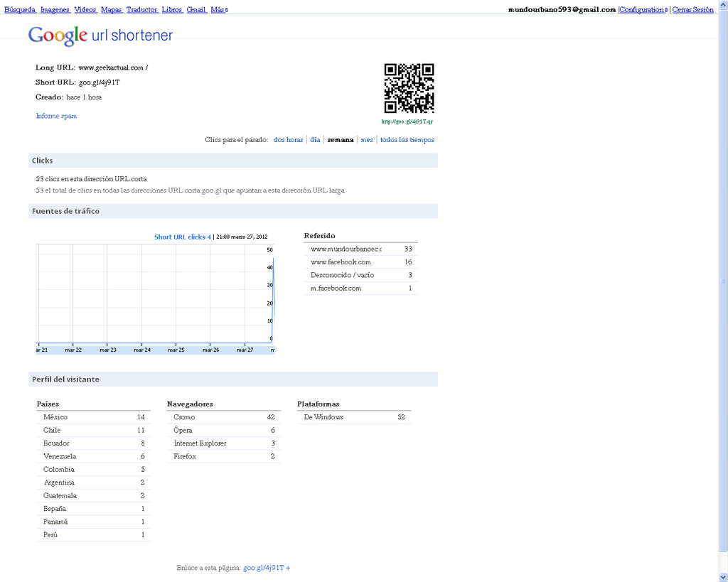The height and width of the screenshot is (582, 728).
Task: Expand the Configuration dropdown menu
Action: pyautogui.click(x=643, y=10)
